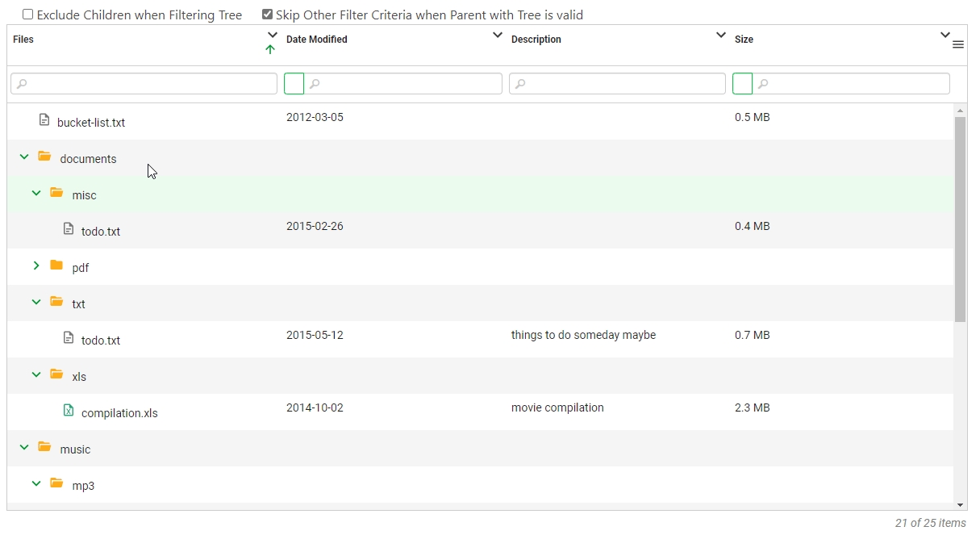Collapse the documents folder
This screenshot has height=535, width=980.
[24, 157]
